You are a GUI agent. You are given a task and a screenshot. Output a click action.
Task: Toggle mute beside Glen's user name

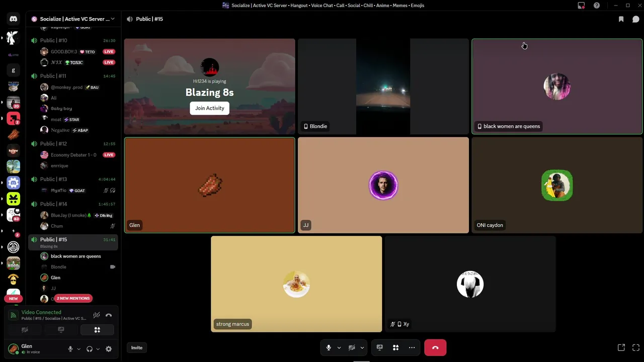(70, 349)
